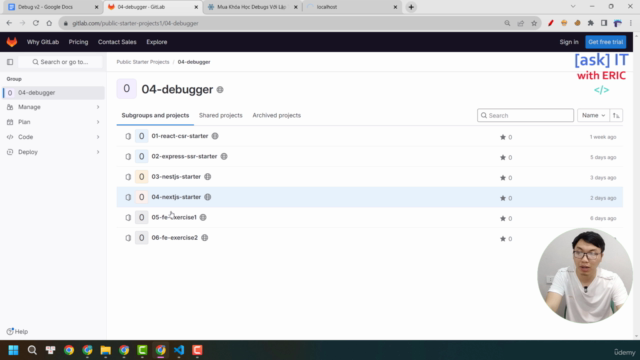Click the Search or go to field
Screen dimensions: 640x360
point(60,62)
